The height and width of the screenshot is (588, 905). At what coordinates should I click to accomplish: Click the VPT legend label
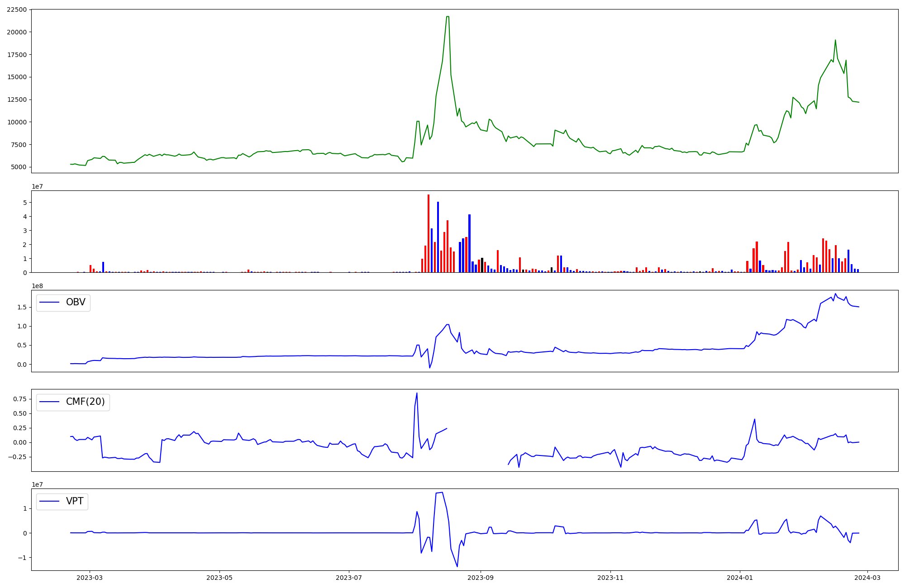(75, 501)
